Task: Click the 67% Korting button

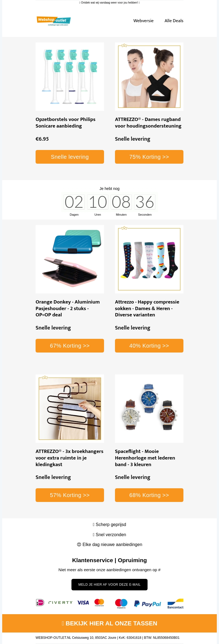Action: pyautogui.click(x=70, y=346)
